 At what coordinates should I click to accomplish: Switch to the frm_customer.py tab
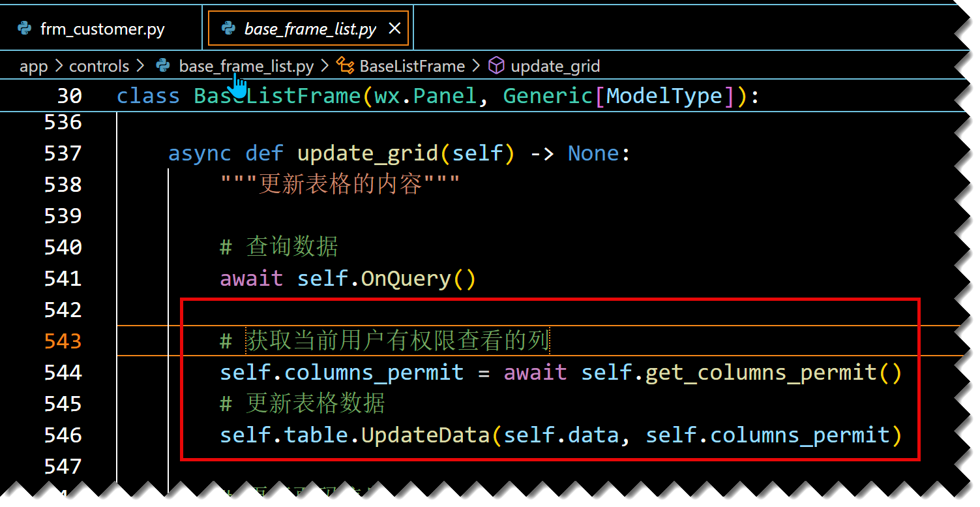102,29
